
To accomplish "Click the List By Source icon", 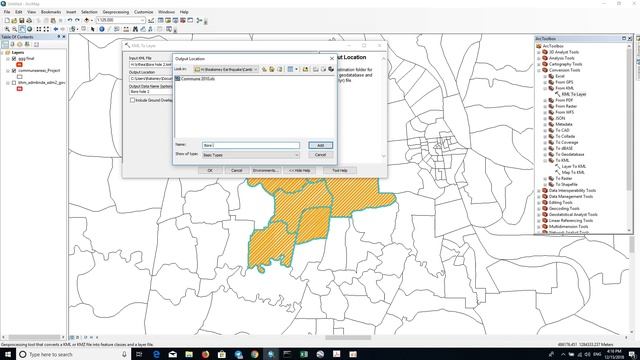I will [12, 44].
